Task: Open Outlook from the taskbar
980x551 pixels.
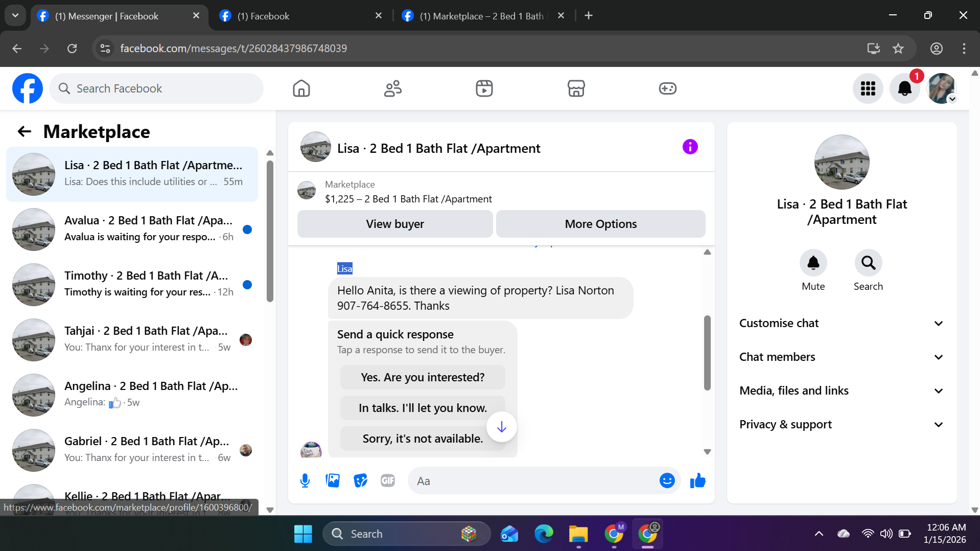Action: pos(509,534)
